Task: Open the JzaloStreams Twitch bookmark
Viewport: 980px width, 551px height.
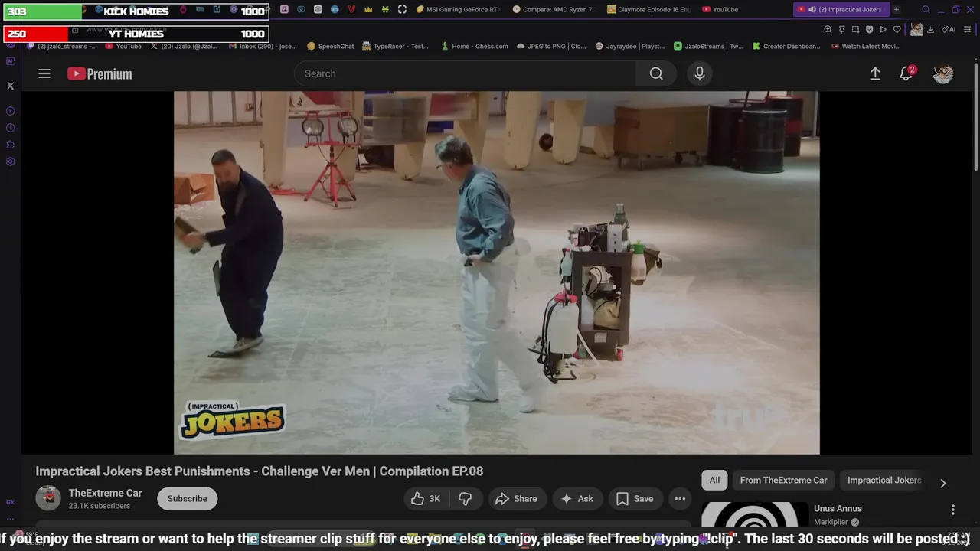Action: [x=709, y=46]
